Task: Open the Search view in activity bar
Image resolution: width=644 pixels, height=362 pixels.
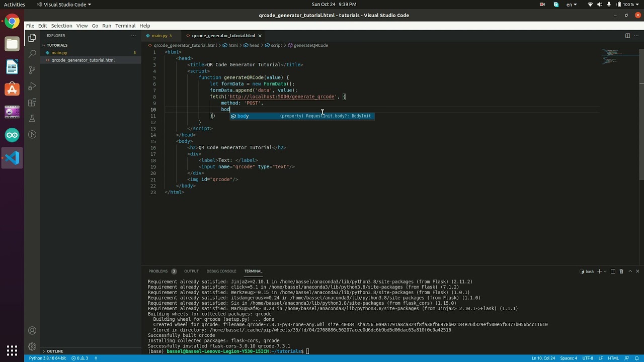Action: tap(32, 54)
